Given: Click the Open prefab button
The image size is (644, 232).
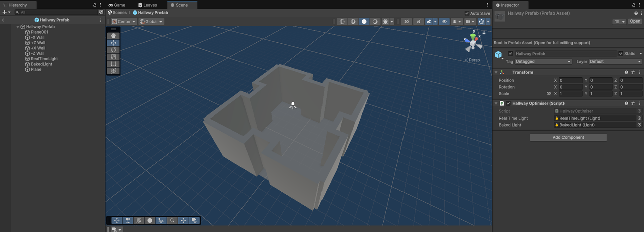Looking at the screenshot, I should pyautogui.click(x=635, y=21).
